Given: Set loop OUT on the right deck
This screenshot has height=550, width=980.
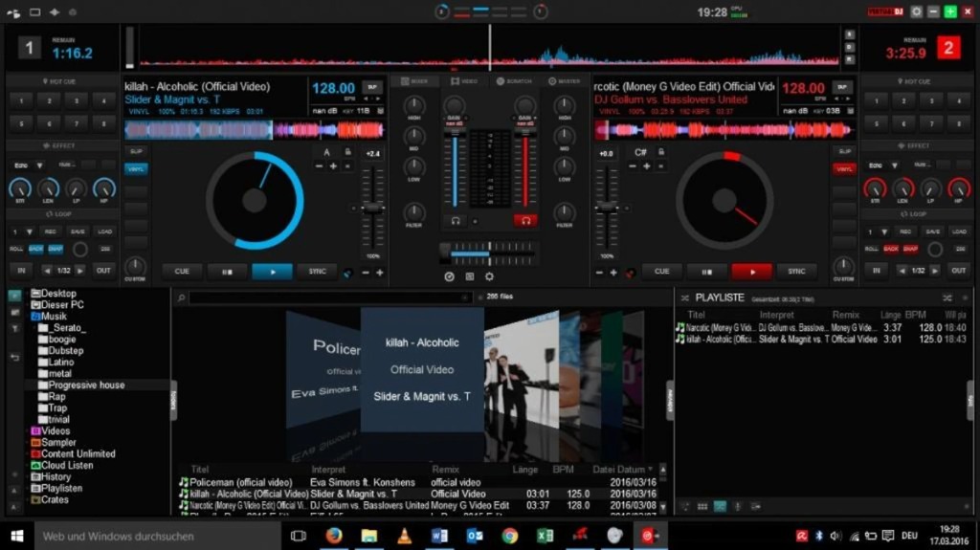Looking at the screenshot, I should [958, 271].
